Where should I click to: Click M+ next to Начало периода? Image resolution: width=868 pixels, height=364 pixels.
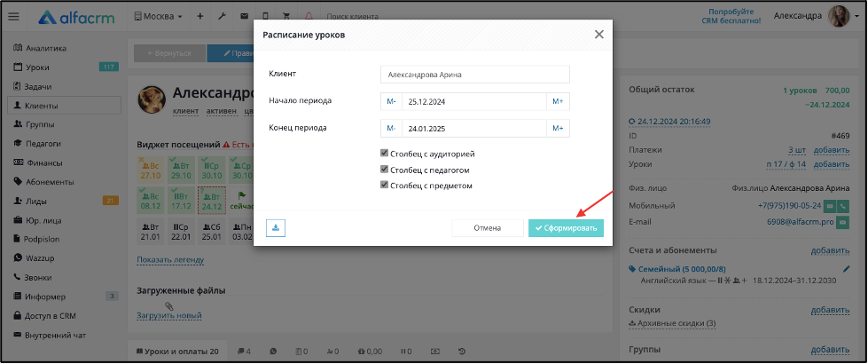point(558,102)
